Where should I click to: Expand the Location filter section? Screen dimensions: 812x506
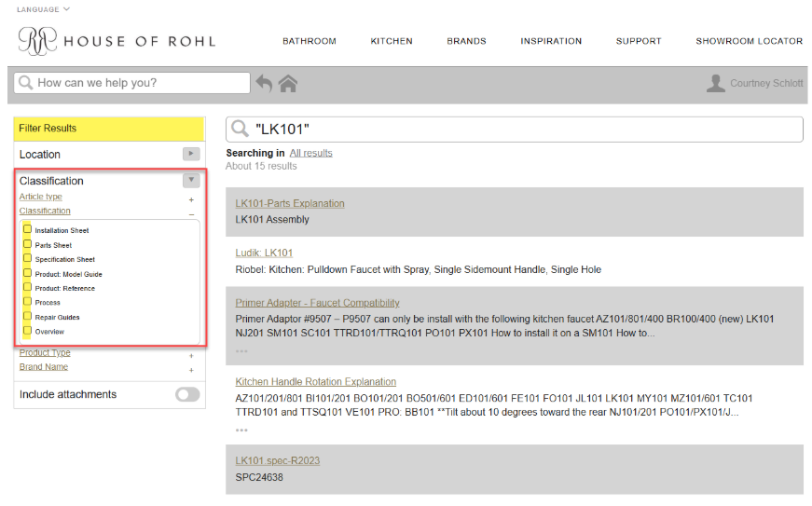tap(191, 154)
